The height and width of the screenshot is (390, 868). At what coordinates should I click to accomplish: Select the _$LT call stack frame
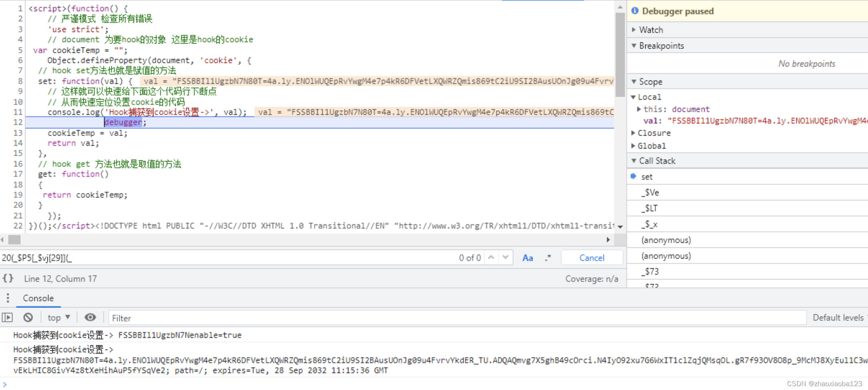(x=747, y=208)
